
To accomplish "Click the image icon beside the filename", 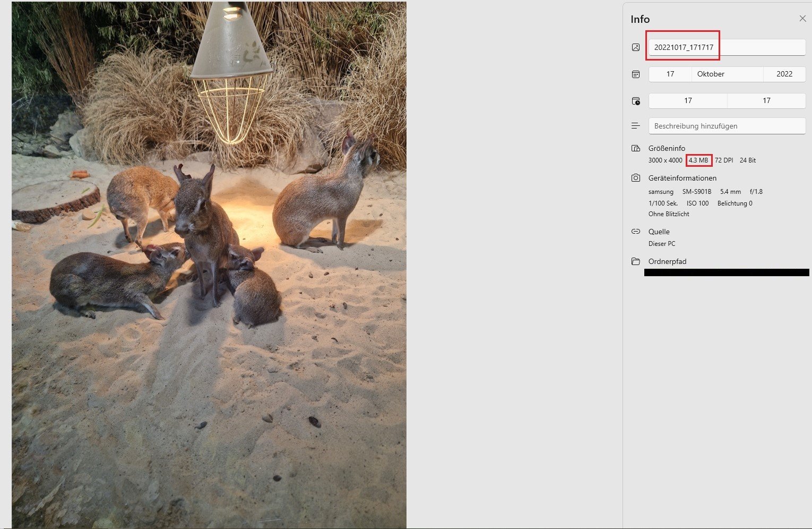I will point(636,47).
